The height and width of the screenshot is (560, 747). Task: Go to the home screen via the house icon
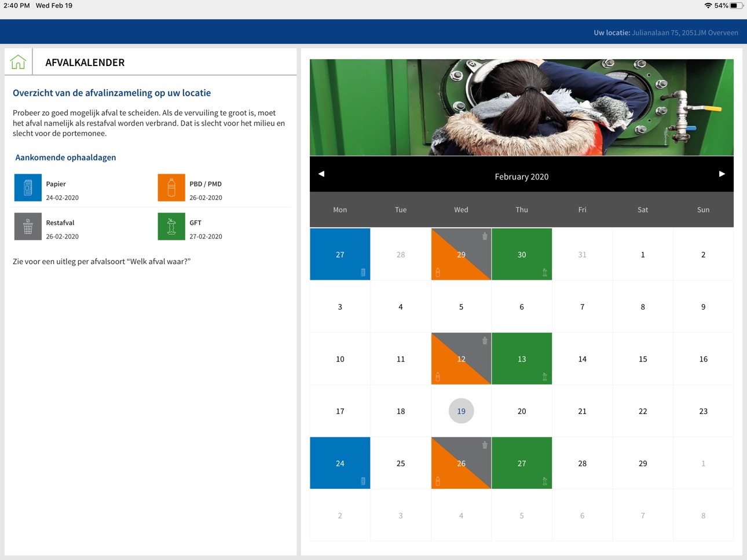18,62
